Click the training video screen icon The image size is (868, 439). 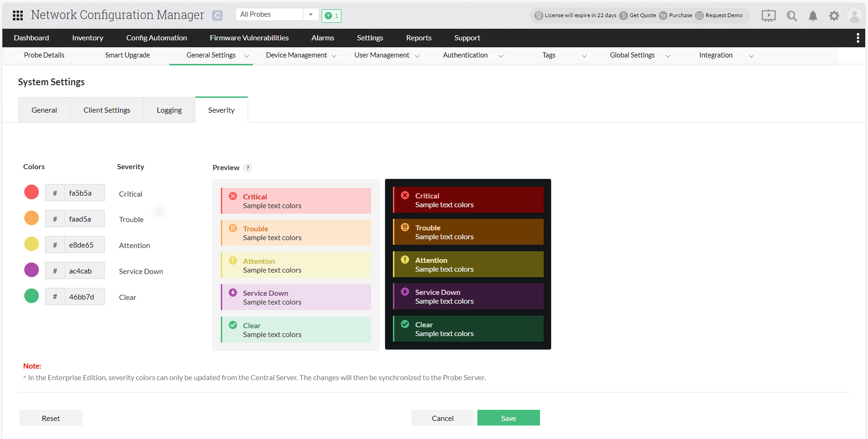[768, 15]
